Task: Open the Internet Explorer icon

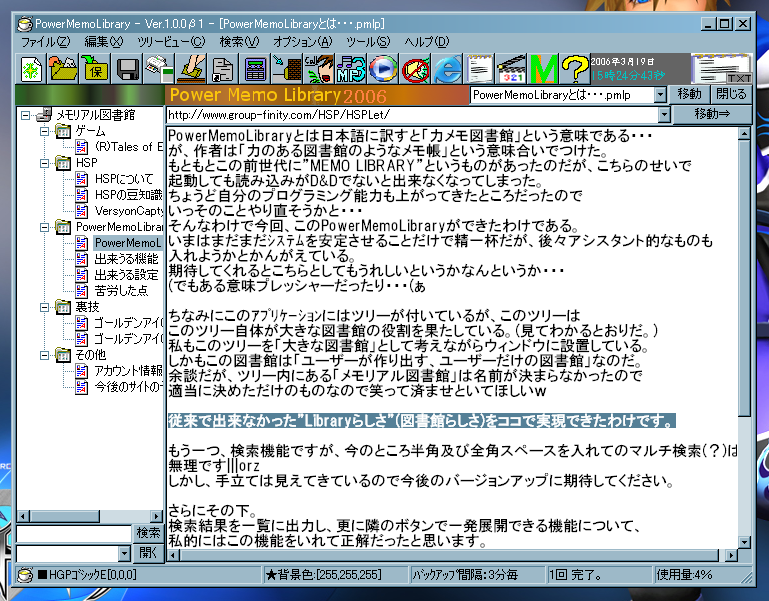Action: click(x=447, y=69)
